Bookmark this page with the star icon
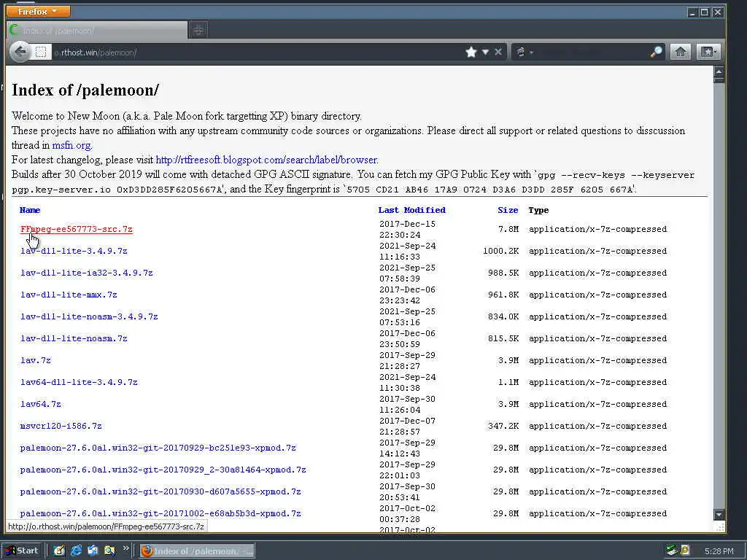This screenshot has width=747, height=560. tap(471, 52)
